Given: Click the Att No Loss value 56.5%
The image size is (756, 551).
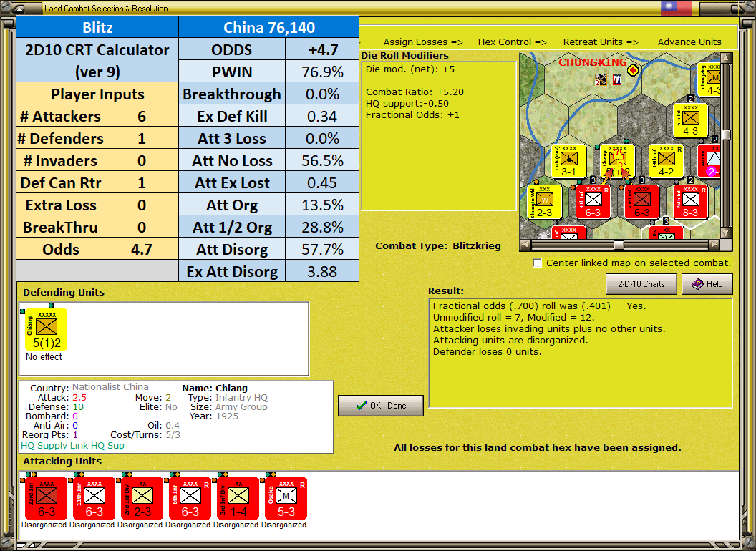Looking at the screenshot, I should [x=322, y=160].
